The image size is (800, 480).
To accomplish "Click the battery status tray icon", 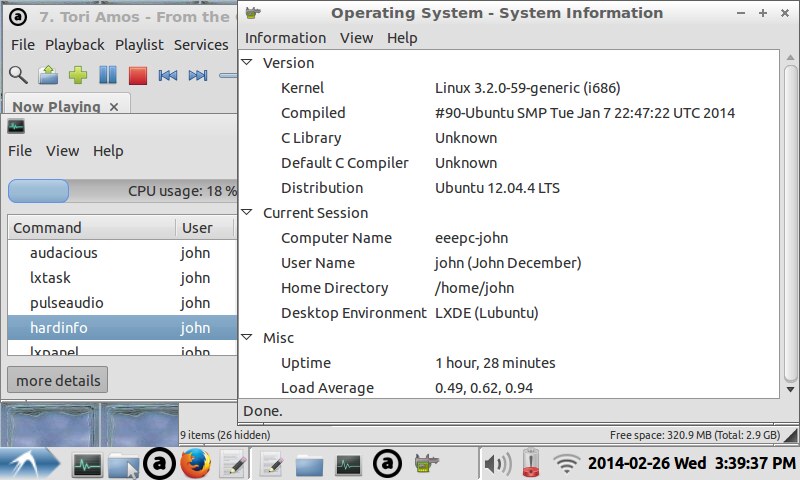I will coord(531,463).
